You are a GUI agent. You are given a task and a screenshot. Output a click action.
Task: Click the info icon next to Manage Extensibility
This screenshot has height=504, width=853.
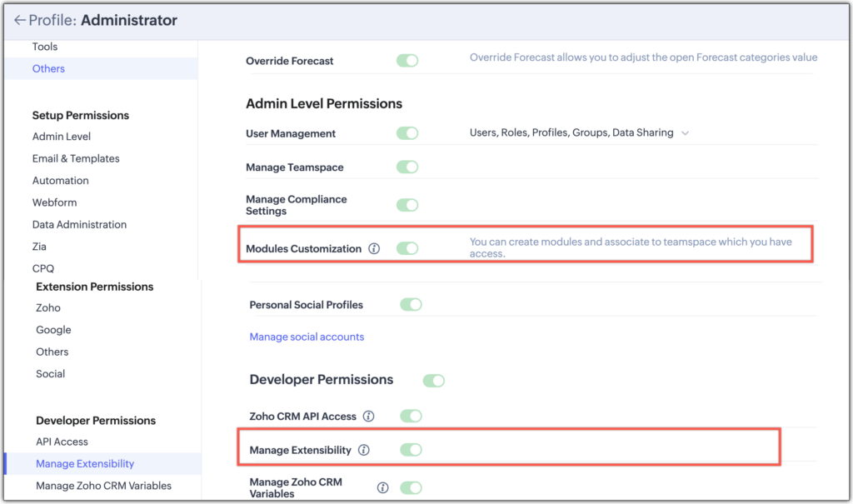pos(364,449)
